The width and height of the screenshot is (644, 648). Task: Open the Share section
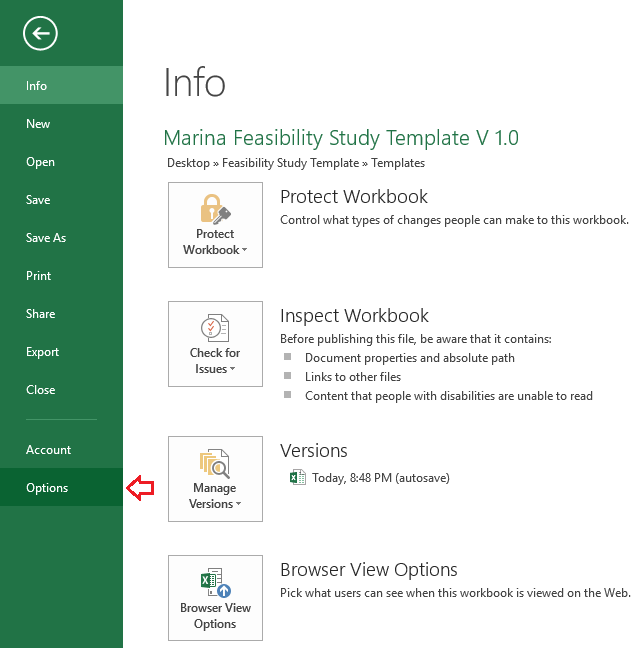click(40, 314)
